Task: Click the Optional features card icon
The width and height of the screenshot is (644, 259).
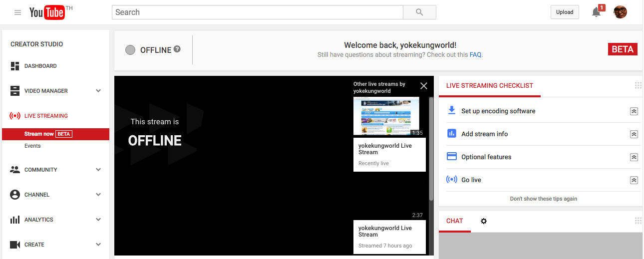Action: (452, 156)
